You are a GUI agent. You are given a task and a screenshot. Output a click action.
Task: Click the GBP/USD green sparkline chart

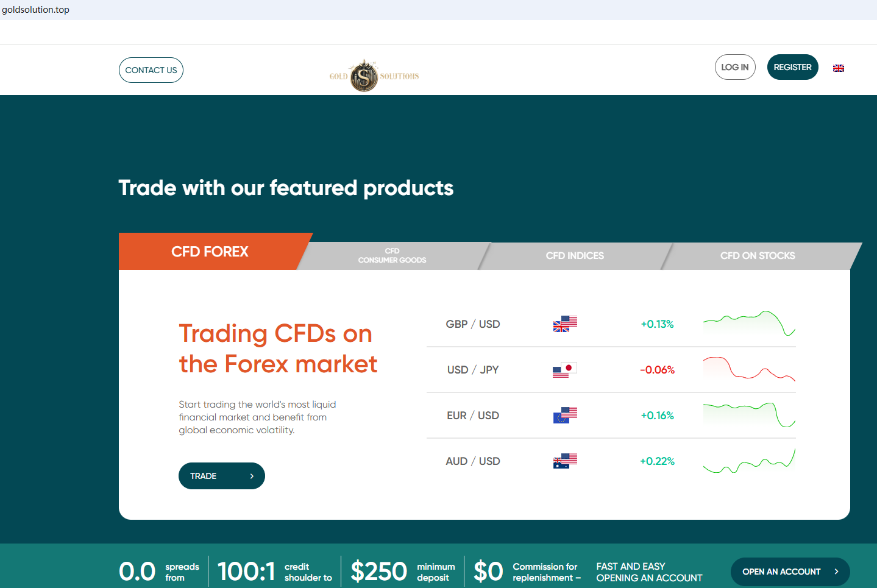(x=749, y=324)
